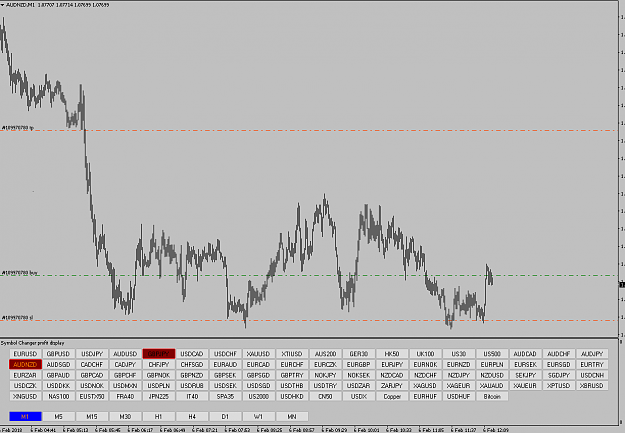Screen dimensions: 625x433
Task: Switch to the UK100 index
Action: point(425,354)
